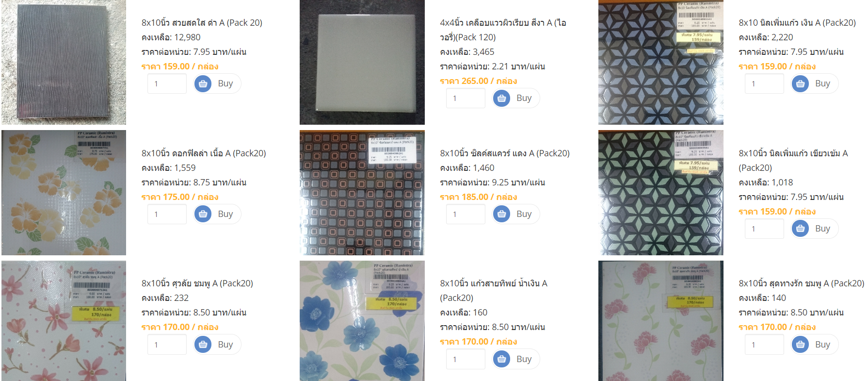
Task: Open the 8x10 orange flower tile title
Action: coord(204,153)
